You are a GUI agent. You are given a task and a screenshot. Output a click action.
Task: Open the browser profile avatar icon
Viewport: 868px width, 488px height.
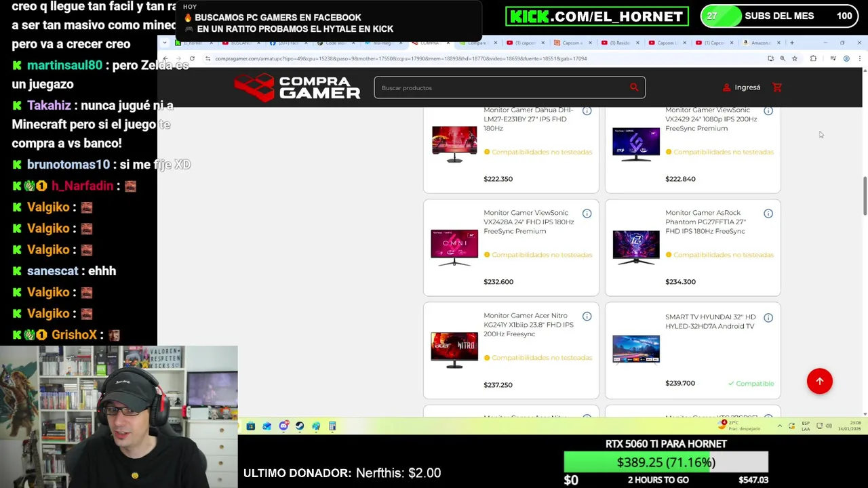[846, 58]
